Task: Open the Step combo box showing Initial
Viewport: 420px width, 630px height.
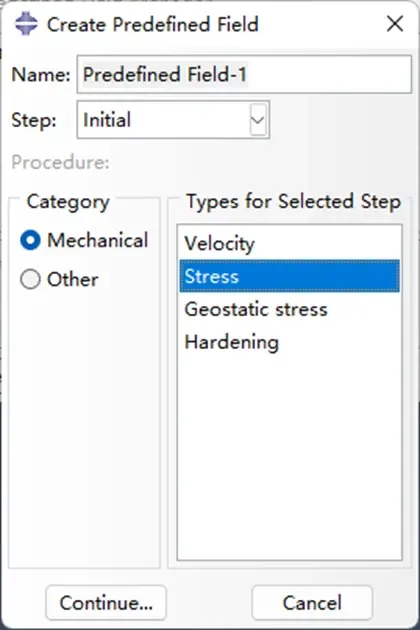Action: pos(173,120)
